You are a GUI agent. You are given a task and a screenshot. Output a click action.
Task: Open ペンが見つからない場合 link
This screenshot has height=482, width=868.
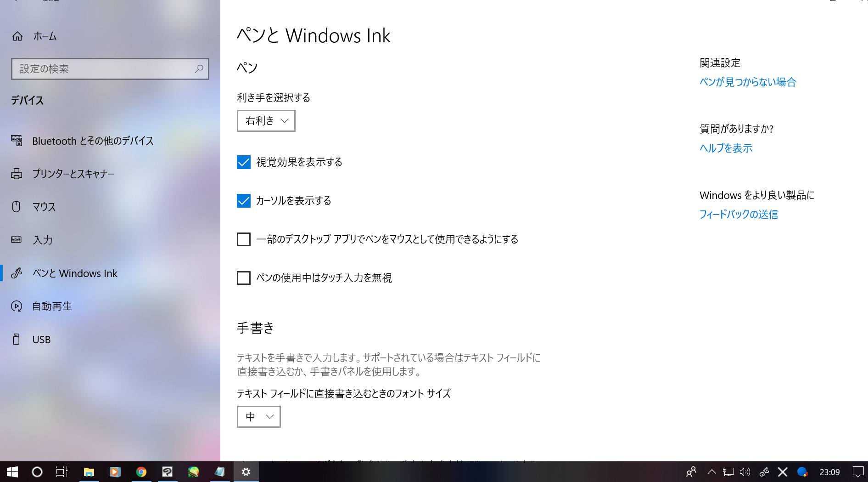coord(748,82)
